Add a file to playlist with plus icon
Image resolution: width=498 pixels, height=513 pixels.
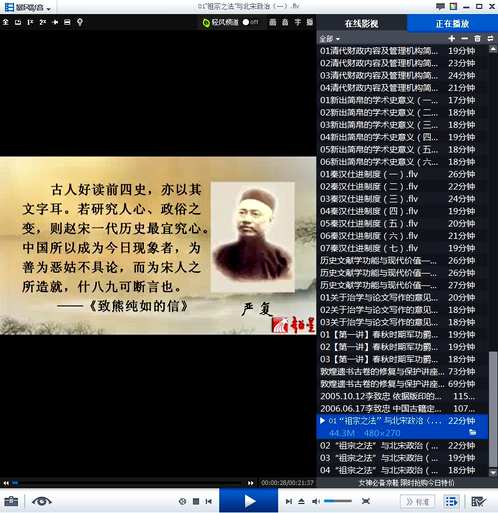[452, 39]
